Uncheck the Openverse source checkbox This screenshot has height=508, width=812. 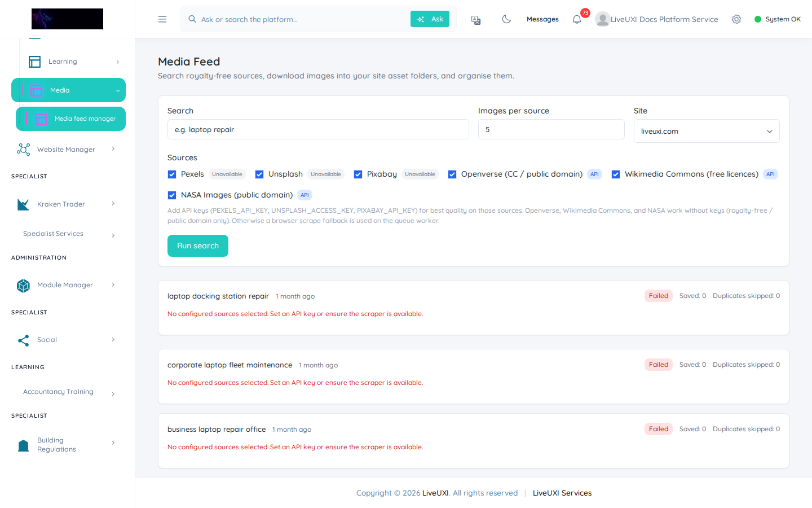[452, 174]
